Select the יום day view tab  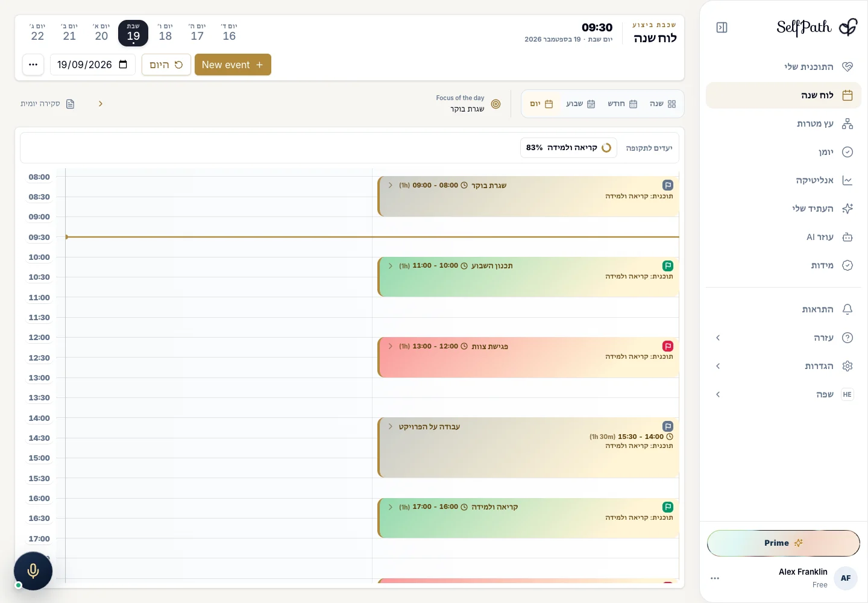(x=541, y=104)
